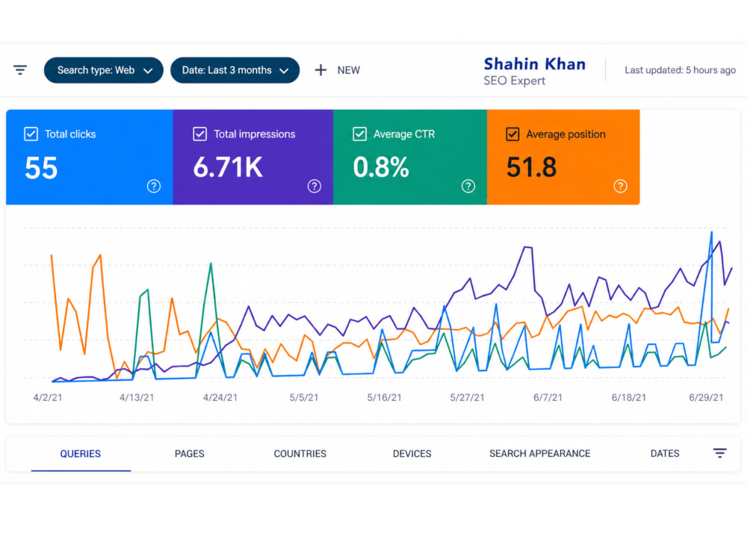747x560 pixels.
Task: Click the 6/29/21 date axis label
Action: tap(706, 398)
